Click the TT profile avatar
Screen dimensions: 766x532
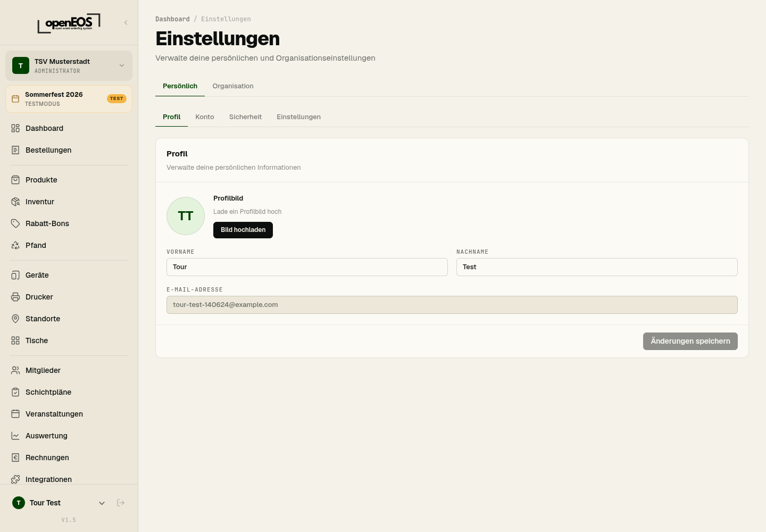(186, 216)
